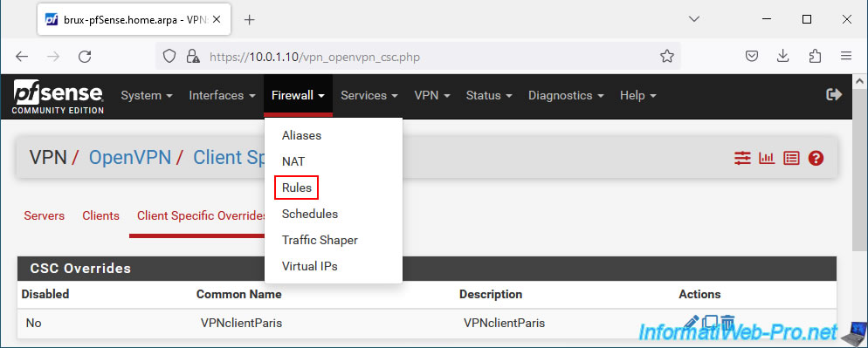Expand the Services menu
868x348 pixels.
click(x=369, y=95)
